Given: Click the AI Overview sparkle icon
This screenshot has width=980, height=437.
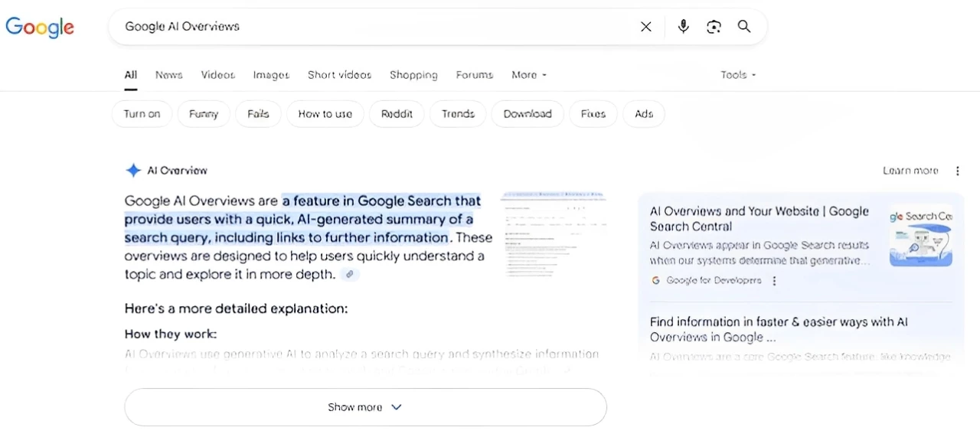Looking at the screenshot, I should tap(133, 170).
